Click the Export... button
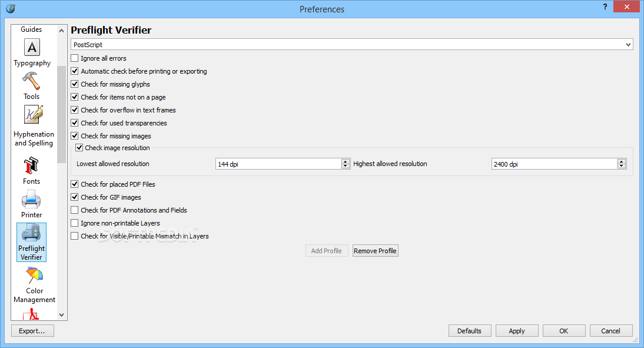The height and width of the screenshot is (348, 644). click(32, 331)
